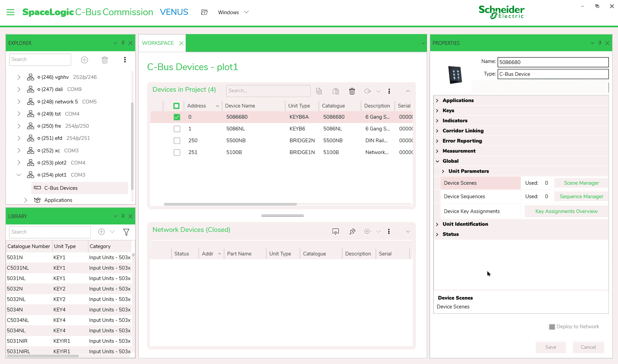The image size is (618, 364).
Task: Expand Applications node in Explorer
Action: [x=26, y=200]
